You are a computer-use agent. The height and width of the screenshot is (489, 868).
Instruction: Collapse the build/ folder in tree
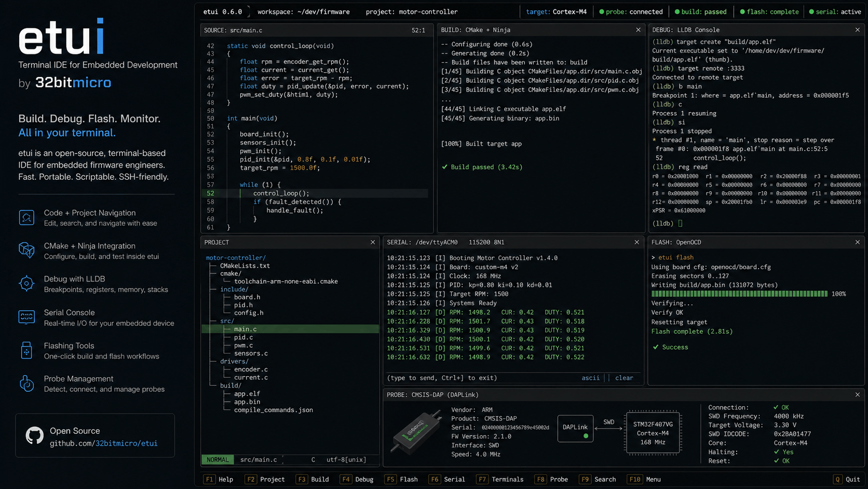pos(230,386)
